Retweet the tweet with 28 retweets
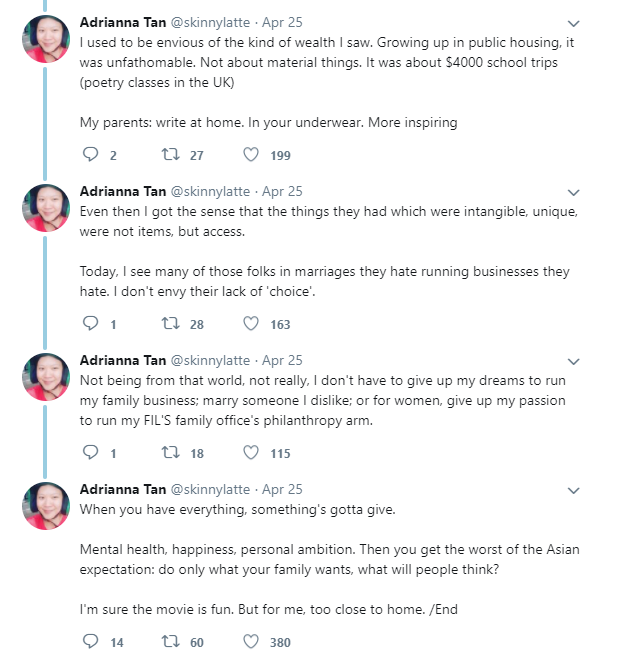618x656 pixels. pyautogui.click(x=170, y=324)
